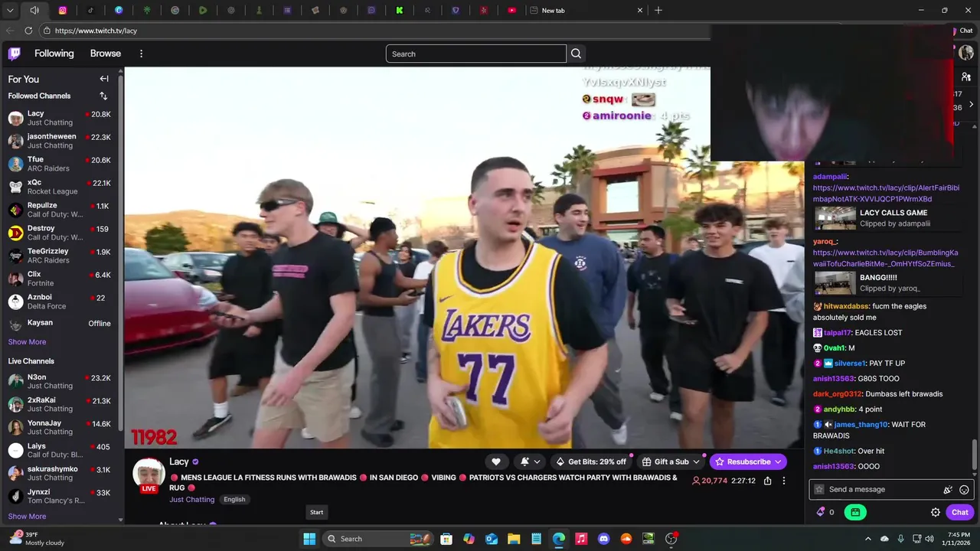
Task: Collapse the For You sidebar
Action: point(104,79)
